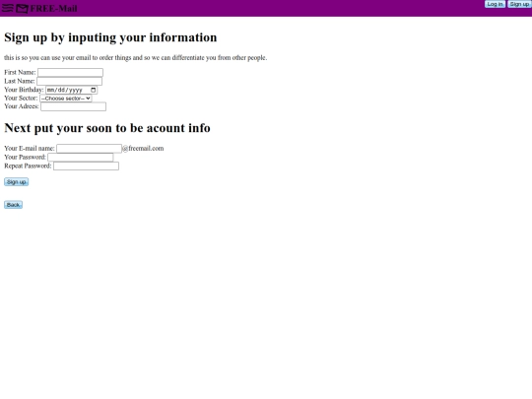Focus the Your Adress input field
532x399 pixels.
point(73,106)
